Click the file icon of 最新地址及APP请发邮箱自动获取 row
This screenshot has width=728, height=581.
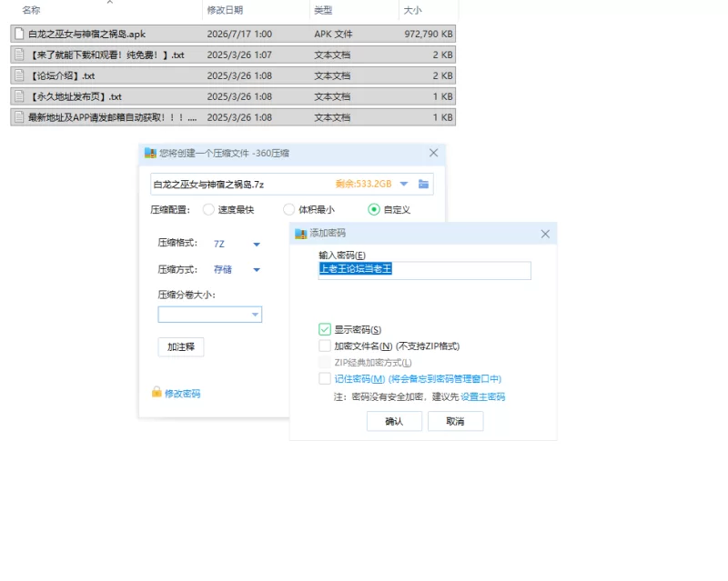19,117
